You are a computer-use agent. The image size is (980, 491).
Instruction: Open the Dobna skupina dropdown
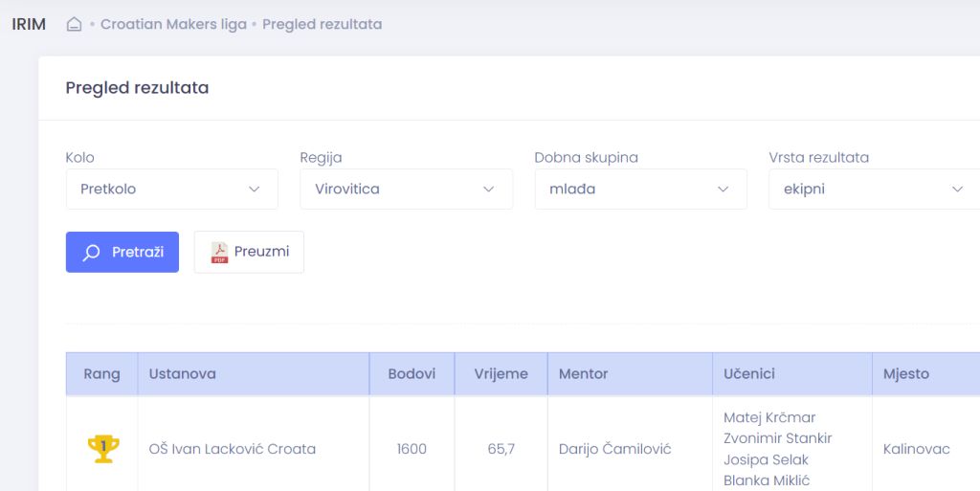[x=640, y=190]
